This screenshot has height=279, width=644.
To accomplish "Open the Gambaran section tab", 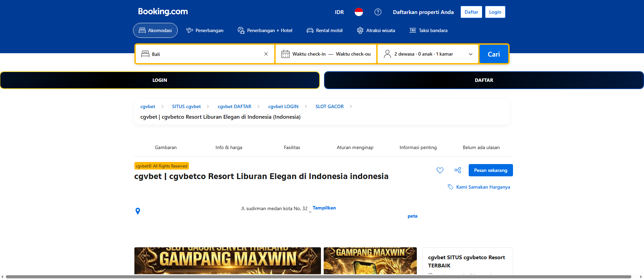I will pos(166,147).
